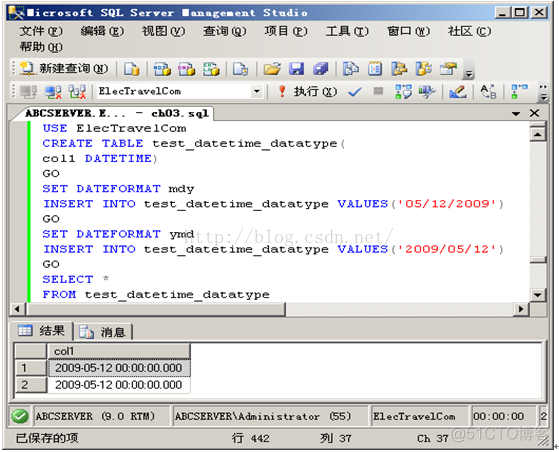
Task: Click first row cell 2009-05-12 00:00:00.000
Action: [119, 368]
